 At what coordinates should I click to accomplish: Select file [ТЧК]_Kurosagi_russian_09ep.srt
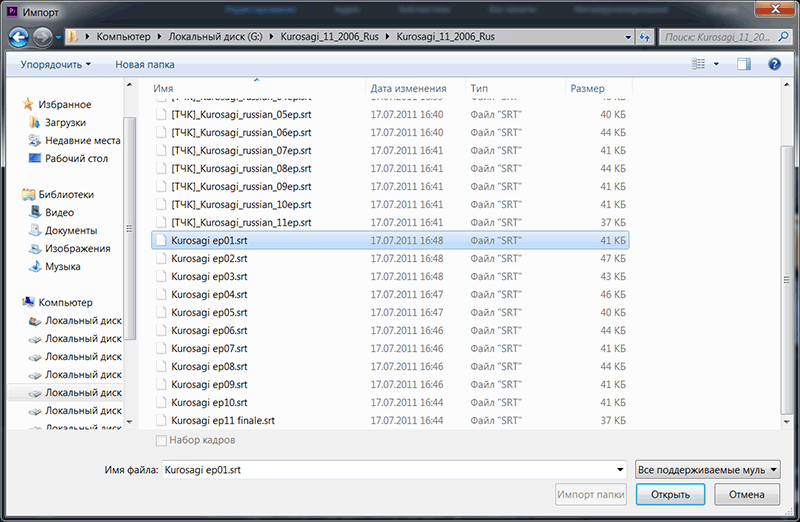390,186
